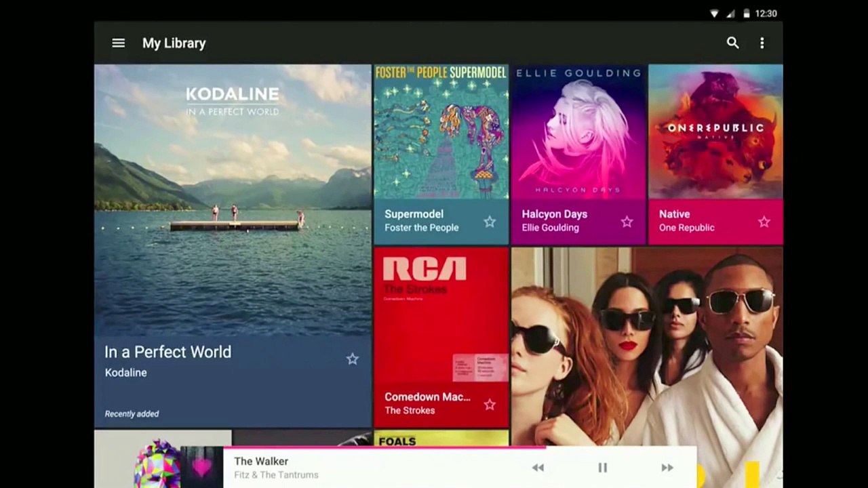
Task: Click the Foster the People artist name
Action: point(421,228)
